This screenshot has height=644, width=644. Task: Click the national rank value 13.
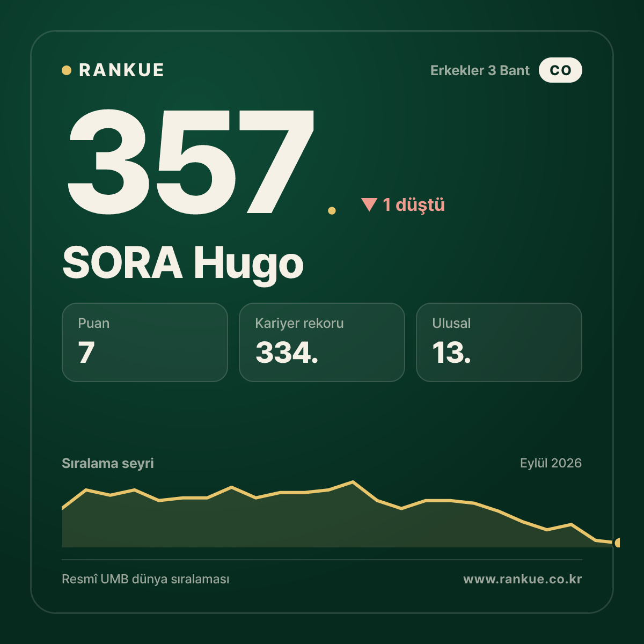point(451,353)
